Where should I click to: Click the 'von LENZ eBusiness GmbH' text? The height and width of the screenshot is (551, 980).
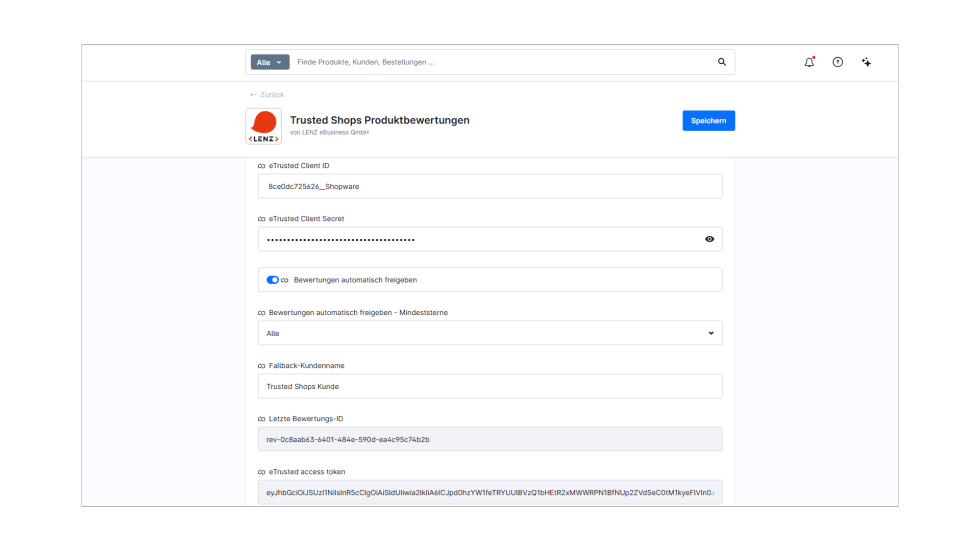coord(329,133)
